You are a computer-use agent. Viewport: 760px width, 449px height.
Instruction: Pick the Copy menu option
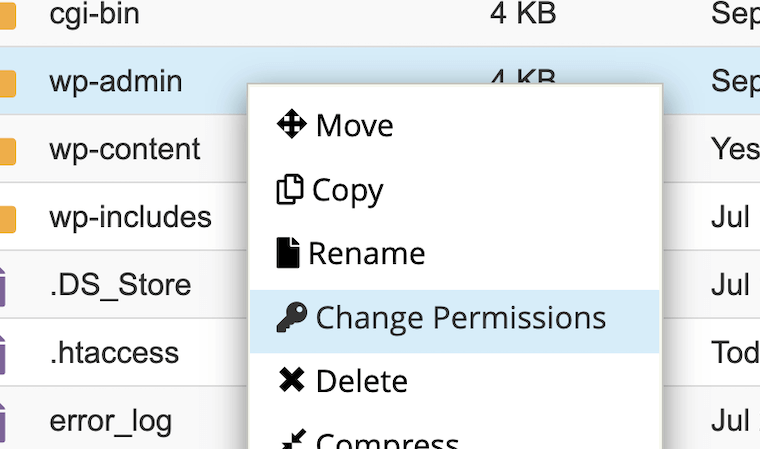point(455,190)
